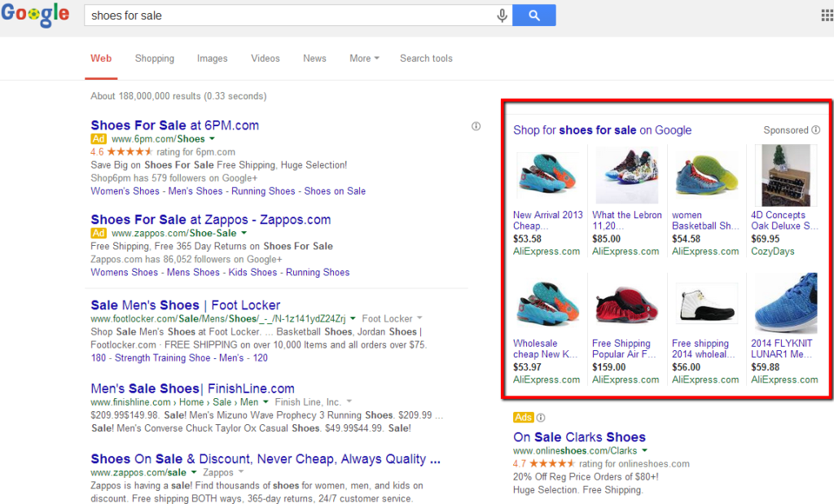The image size is (834, 504).
Task: Click the Sponsored info icon in shopping panel
Action: click(x=815, y=129)
